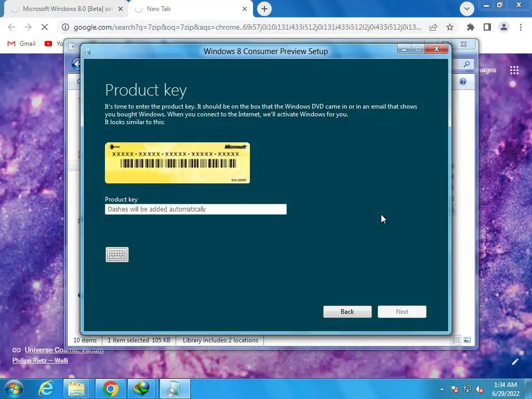
Task: Close the New Tab tab
Action: 245,9
